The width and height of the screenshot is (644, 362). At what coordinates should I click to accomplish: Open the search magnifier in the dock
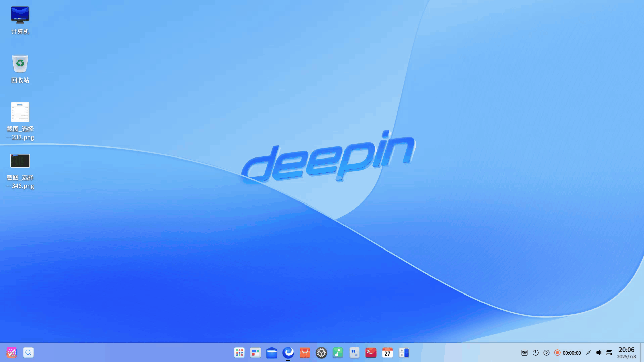[x=28, y=352]
